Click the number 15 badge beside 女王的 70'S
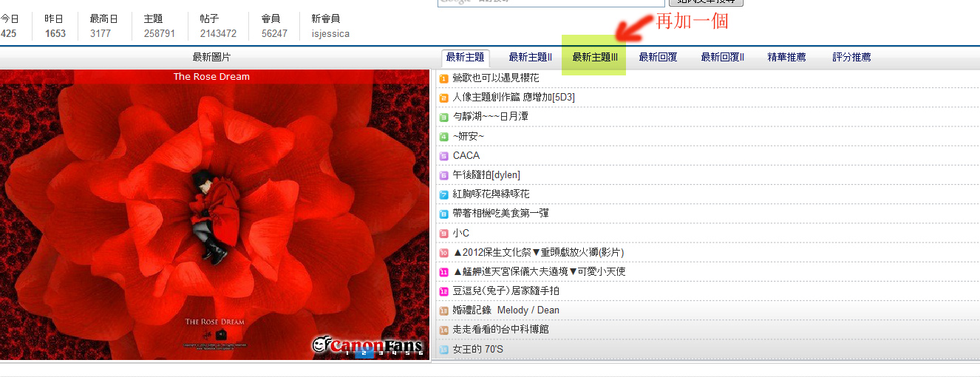 [x=443, y=349]
